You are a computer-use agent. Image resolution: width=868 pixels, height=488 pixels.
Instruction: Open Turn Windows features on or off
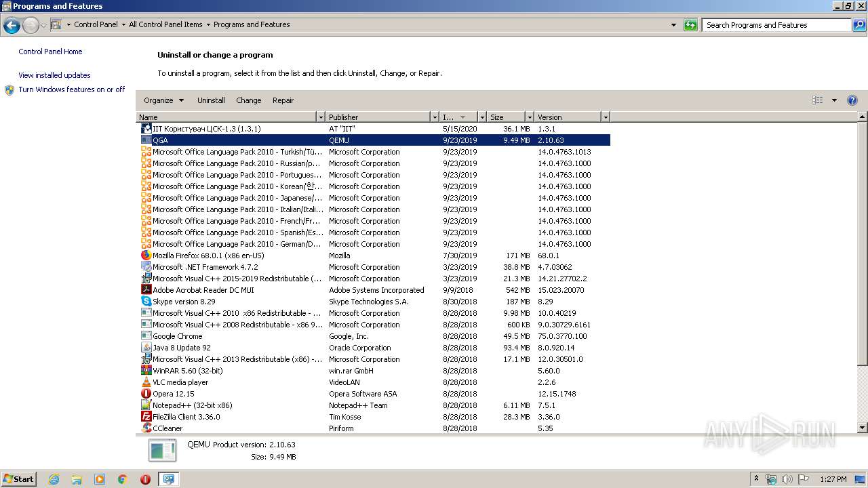pyautogui.click(x=72, y=89)
